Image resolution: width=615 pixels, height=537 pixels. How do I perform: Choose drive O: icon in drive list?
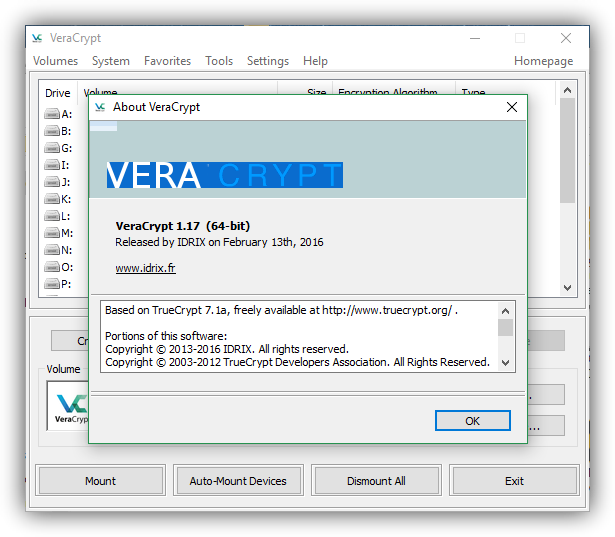tap(52, 267)
